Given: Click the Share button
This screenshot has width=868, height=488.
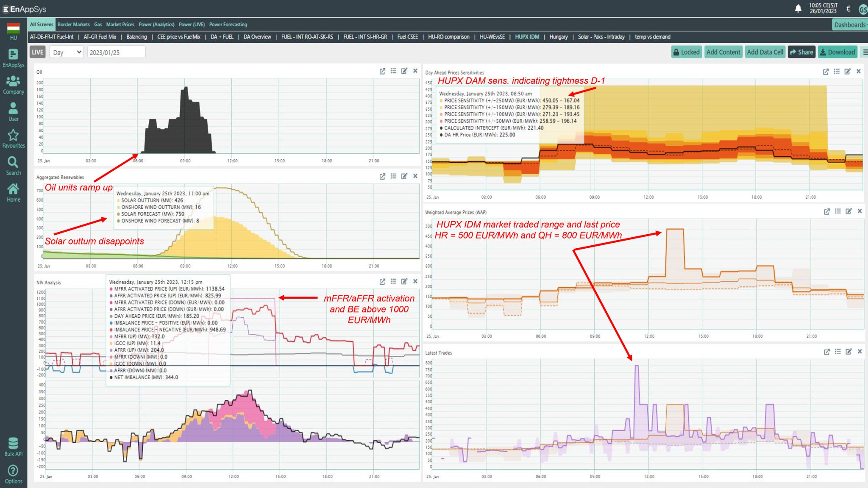Looking at the screenshot, I should [x=801, y=52].
